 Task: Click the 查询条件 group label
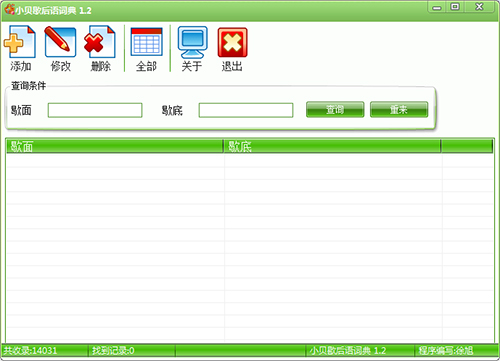[29, 86]
